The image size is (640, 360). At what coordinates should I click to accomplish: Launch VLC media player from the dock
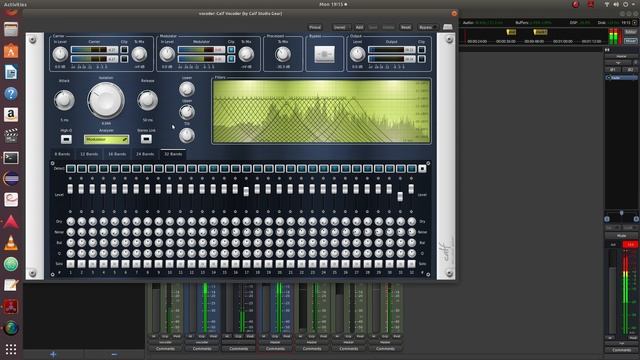pyautogui.click(x=11, y=243)
